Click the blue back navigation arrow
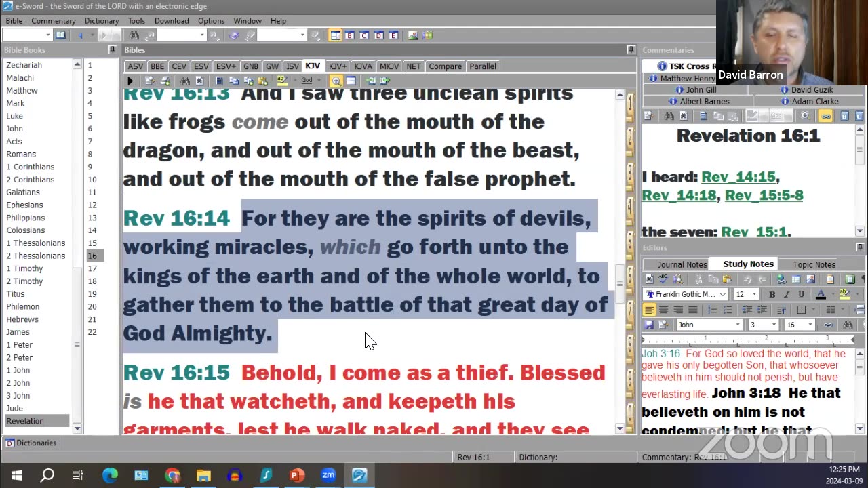 tap(81, 35)
